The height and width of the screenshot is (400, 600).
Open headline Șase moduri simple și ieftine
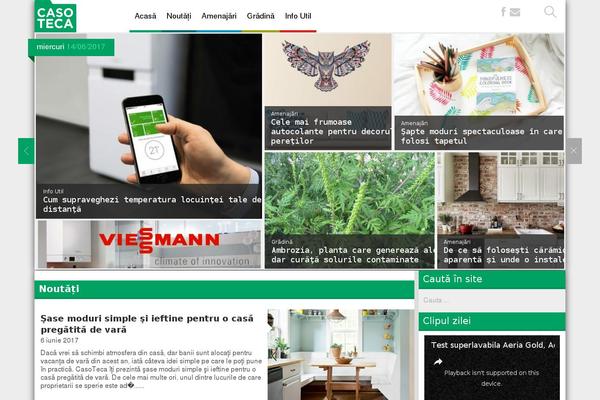[x=147, y=324]
